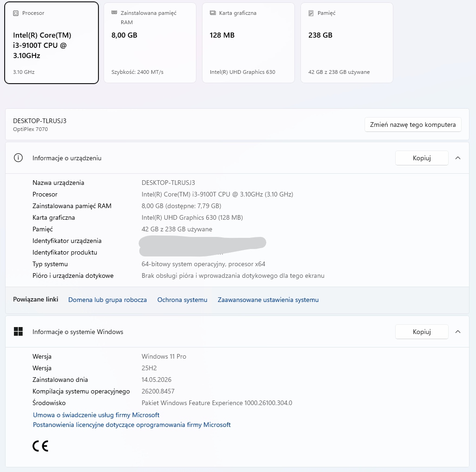Click the storage drive icon
The width and height of the screenshot is (476, 472).
tap(311, 13)
